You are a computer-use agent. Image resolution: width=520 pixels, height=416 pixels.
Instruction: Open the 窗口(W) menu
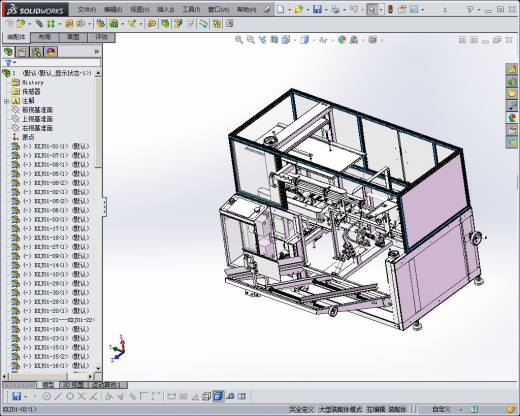[218, 9]
